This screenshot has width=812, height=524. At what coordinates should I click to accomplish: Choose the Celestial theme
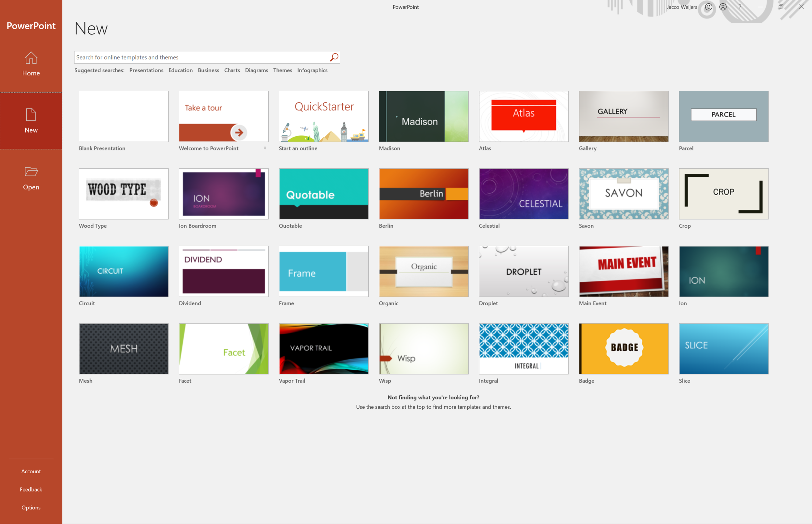click(x=524, y=194)
